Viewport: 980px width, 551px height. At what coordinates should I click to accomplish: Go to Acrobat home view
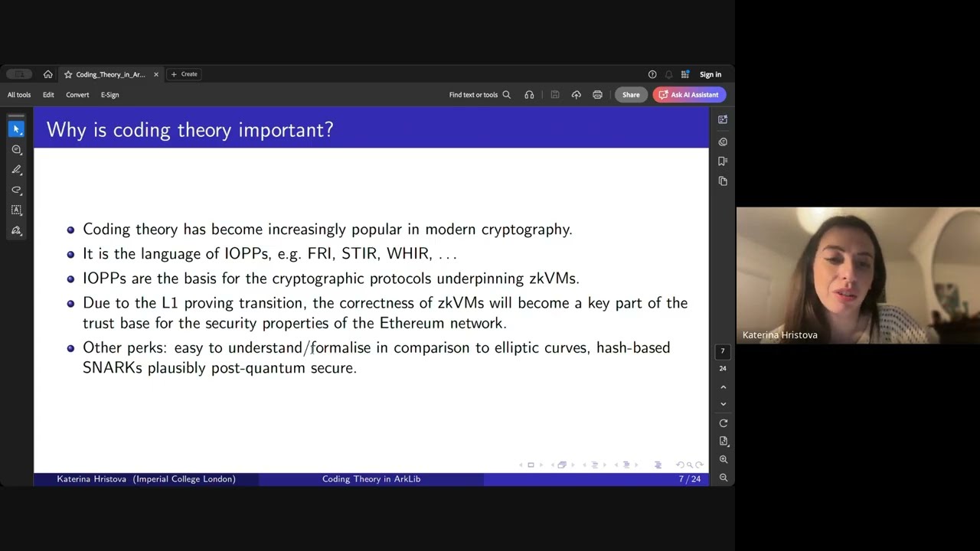(48, 74)
